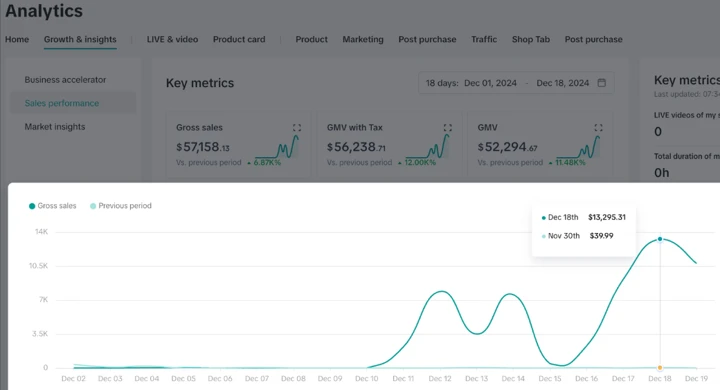Click the Dec 14 x-axis label
720x390 pixels.
coord(513,379)
